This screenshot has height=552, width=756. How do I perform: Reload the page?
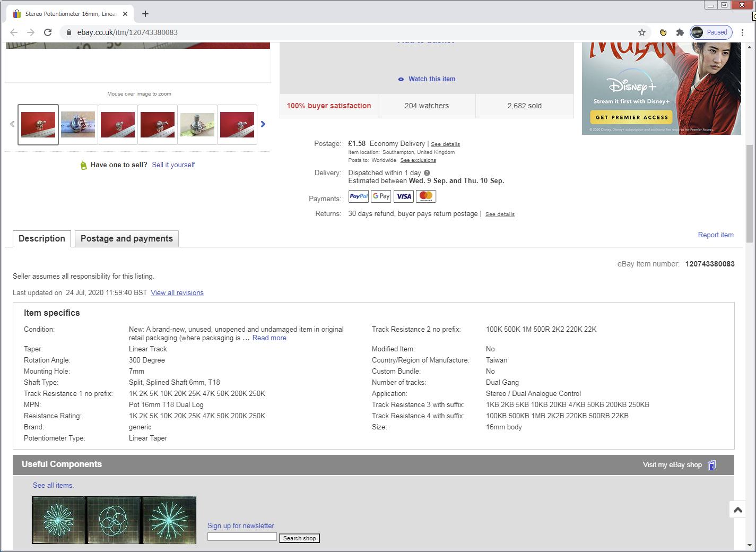48,32
